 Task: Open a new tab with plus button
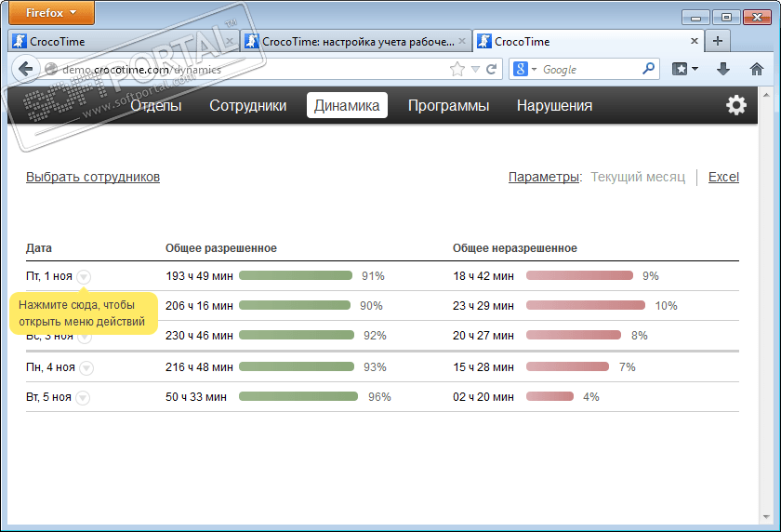(x=717, y=41)
